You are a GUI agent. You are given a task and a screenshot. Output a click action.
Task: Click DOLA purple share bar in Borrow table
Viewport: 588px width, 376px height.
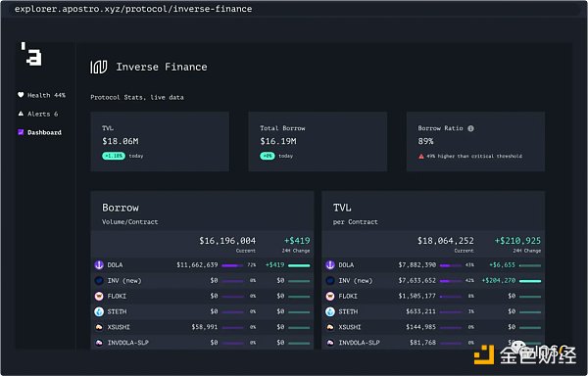point(232,265)
